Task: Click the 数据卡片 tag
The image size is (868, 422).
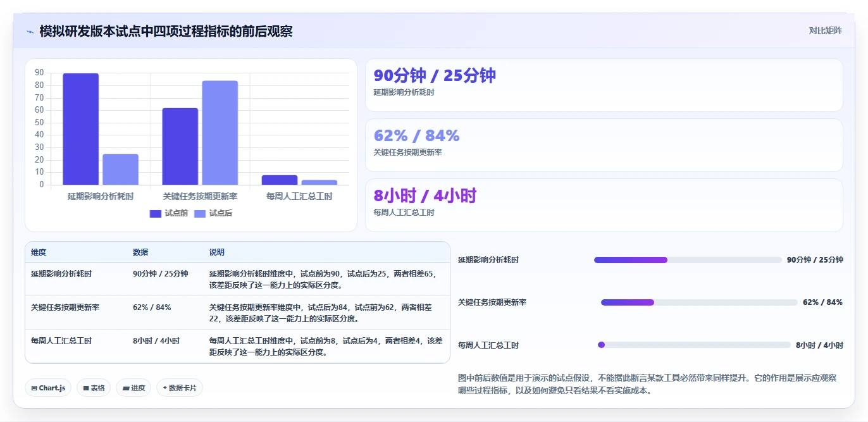Action: click(180, 388)
